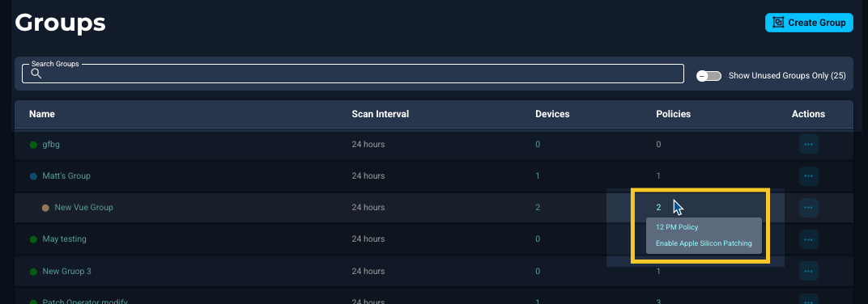Screen dimensions: 868x304
Task: Click green status dot beside New Gruop 3
Action: point(33,272)
